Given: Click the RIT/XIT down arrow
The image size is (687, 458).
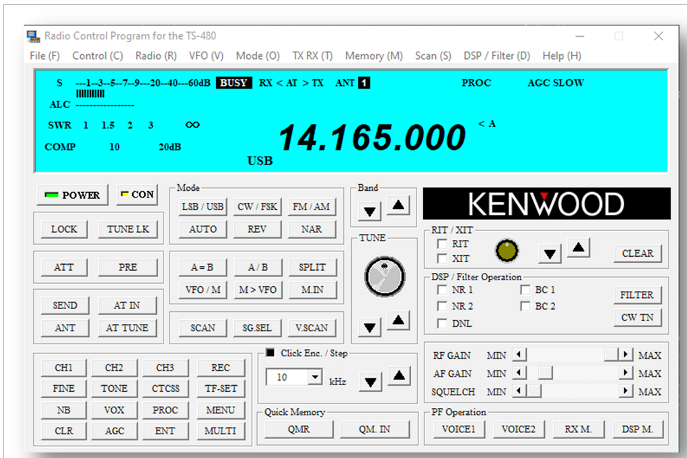Looking at the screenshot, I should click(x=550, y=254).
